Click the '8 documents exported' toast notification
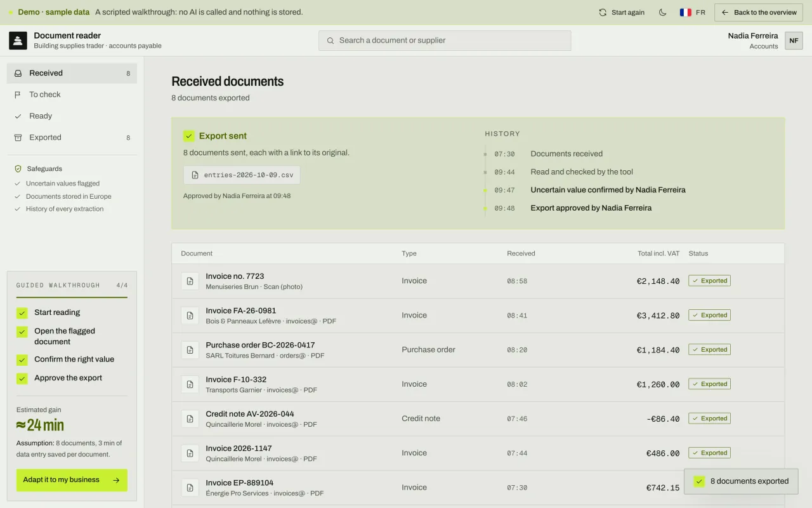 tap(741, 481)
